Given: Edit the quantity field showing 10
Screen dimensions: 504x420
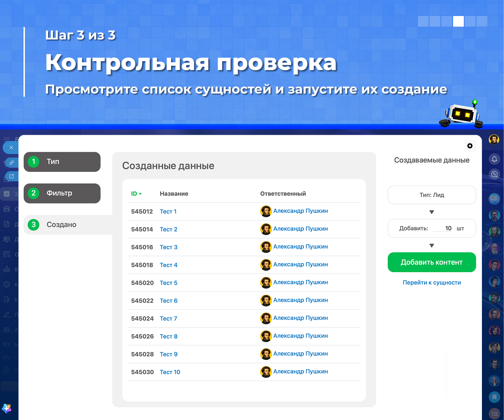Looking at the screenshot, I should click(x=443, y=228).
